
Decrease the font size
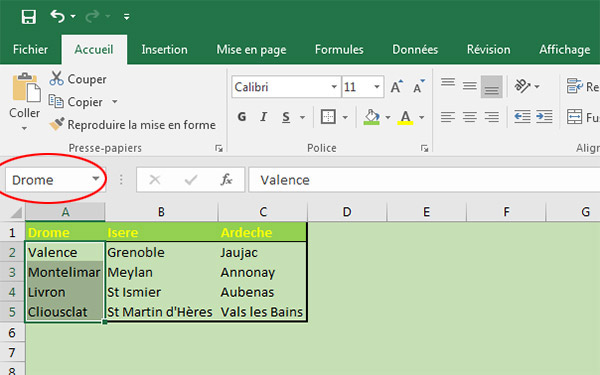(419, 87)
